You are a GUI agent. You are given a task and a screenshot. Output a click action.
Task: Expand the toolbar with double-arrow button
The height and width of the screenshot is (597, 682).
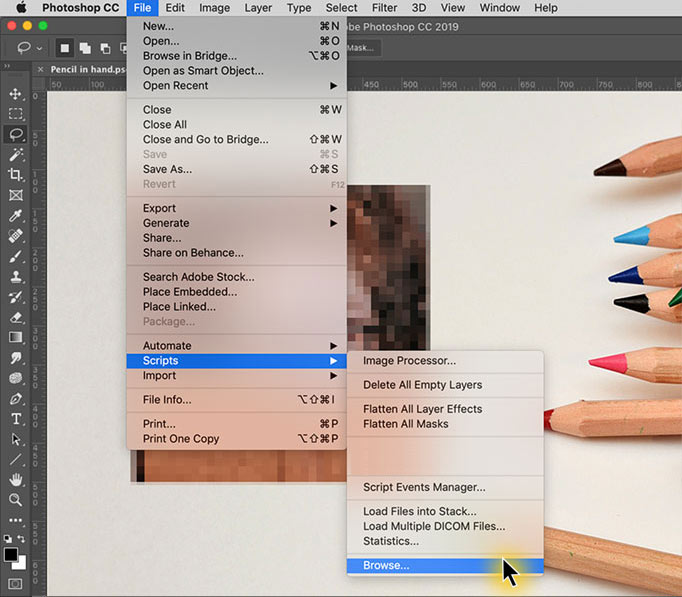[x=7, y=66]
